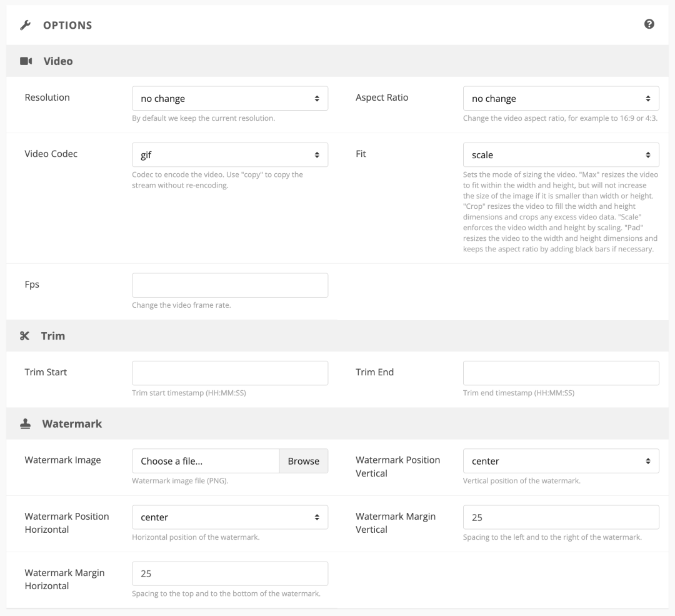The width and height of the screenshot is (675, 616).
Task: Open Watermark Position Horizontal dropdown
Action: tap(230, 517)
